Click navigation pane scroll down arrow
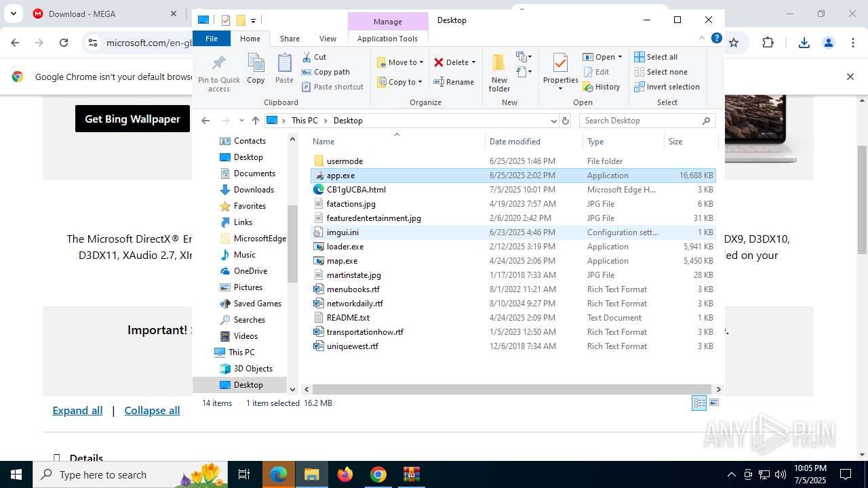The image size is (868, 488). pyautogui.click(x=292, y=389)
